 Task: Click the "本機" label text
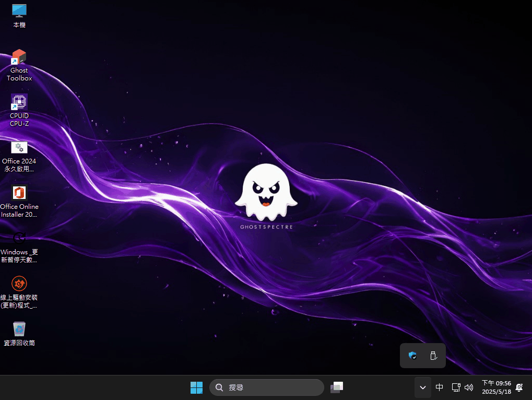19,25
